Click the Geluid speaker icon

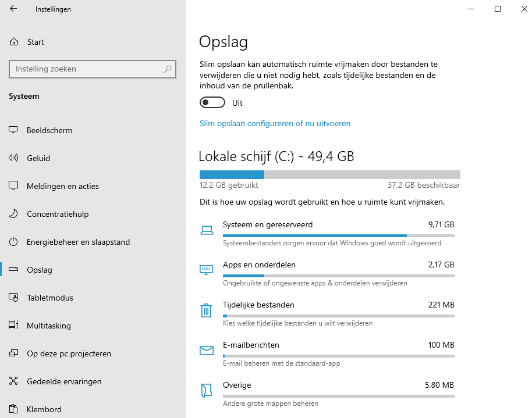(x=14, y=158)
